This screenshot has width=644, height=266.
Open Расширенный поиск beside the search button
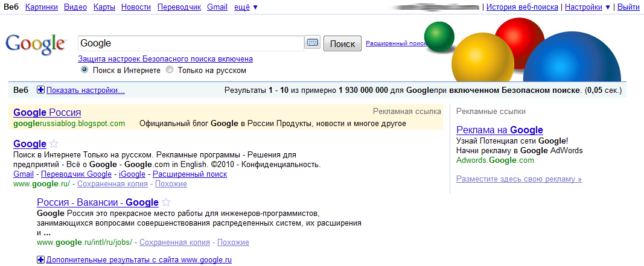(396, 43)
